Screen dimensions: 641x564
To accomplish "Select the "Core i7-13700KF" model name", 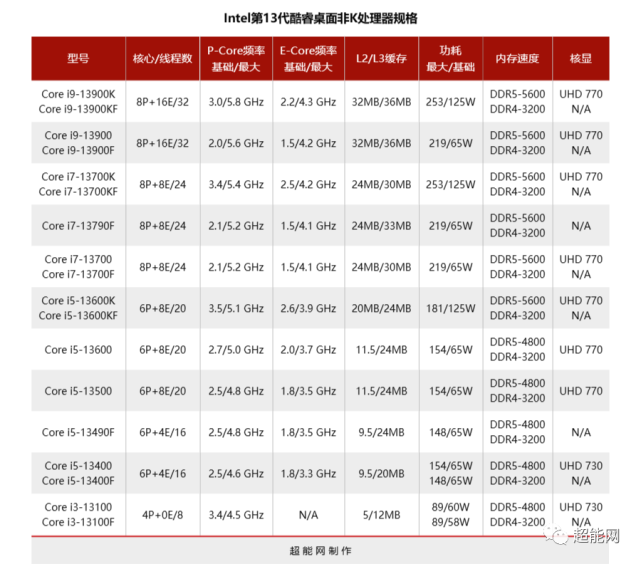I will (78, 192).
